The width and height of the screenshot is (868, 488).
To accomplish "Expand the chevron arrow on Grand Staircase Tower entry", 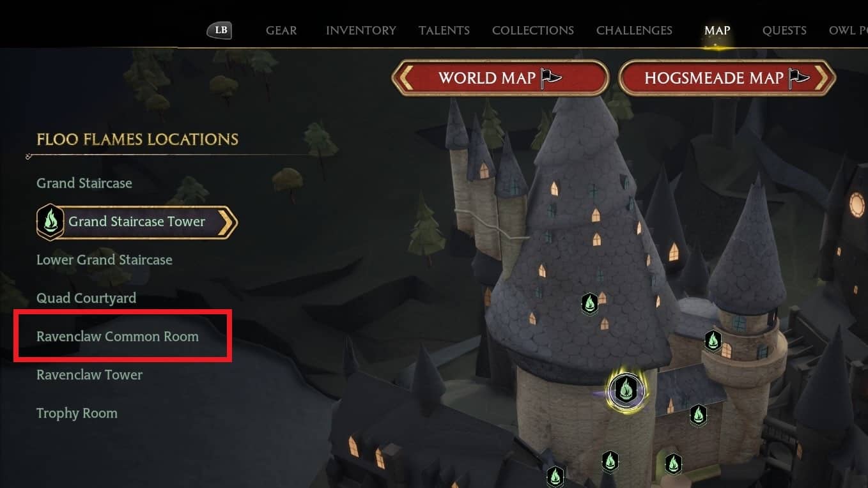I will tap(226, 222).
